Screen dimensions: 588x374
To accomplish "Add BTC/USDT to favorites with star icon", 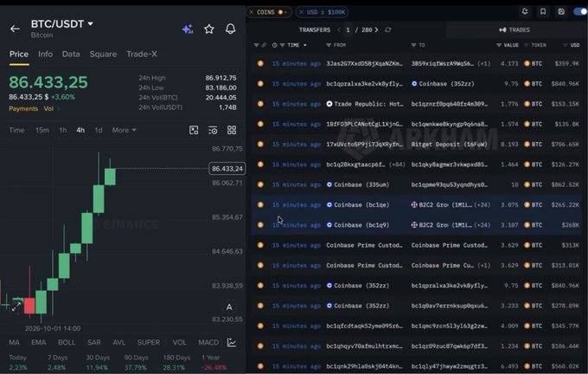I will coord(209,29).
